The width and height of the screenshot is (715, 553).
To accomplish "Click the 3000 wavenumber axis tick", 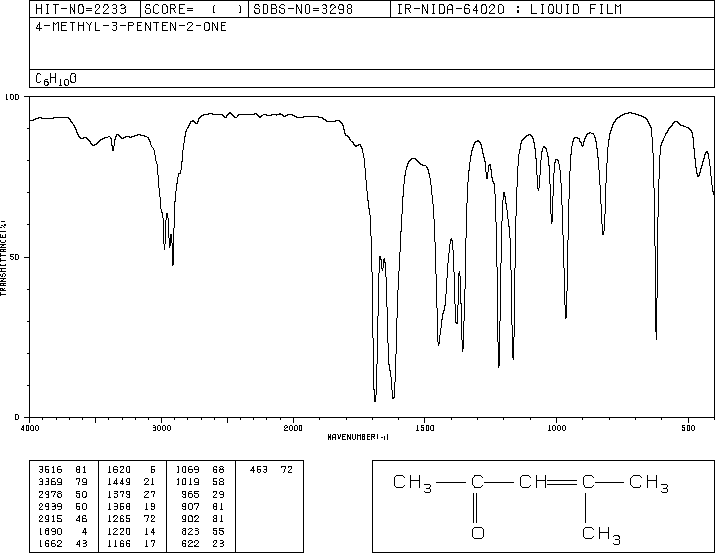I will 161,428.
